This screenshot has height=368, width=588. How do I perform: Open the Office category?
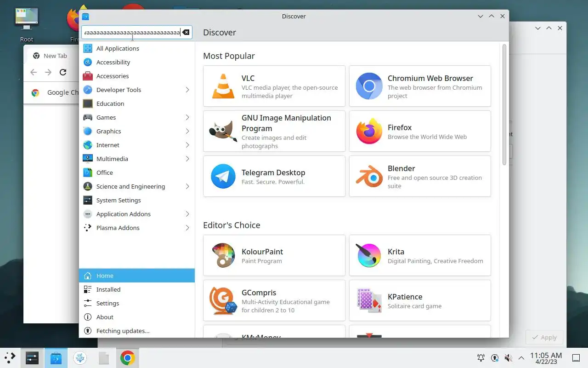click(137, 172)
